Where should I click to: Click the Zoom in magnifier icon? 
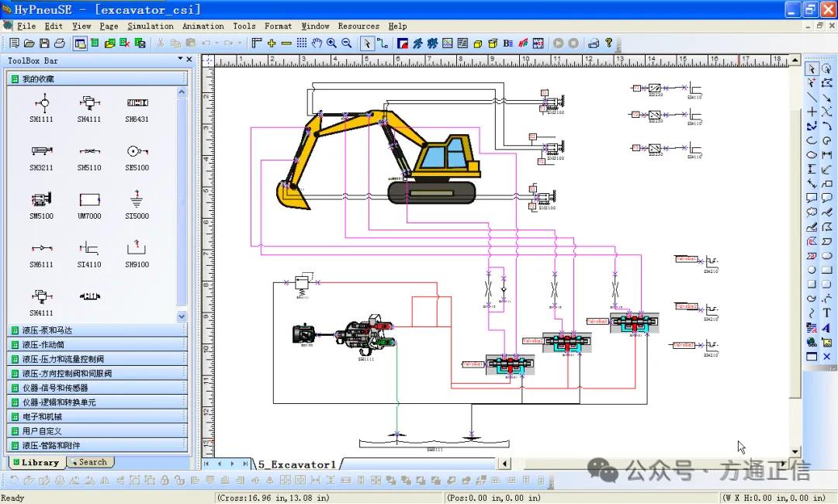coord(331,43)
